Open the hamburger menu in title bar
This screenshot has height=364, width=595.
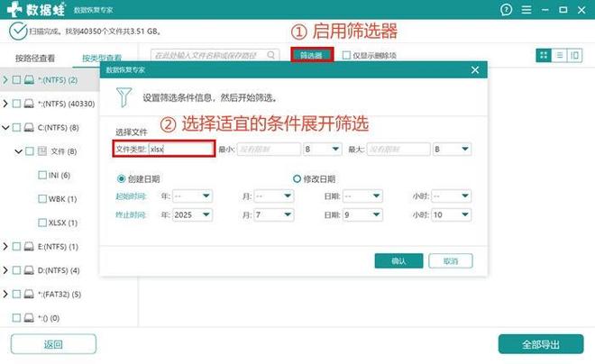(526, 10)
